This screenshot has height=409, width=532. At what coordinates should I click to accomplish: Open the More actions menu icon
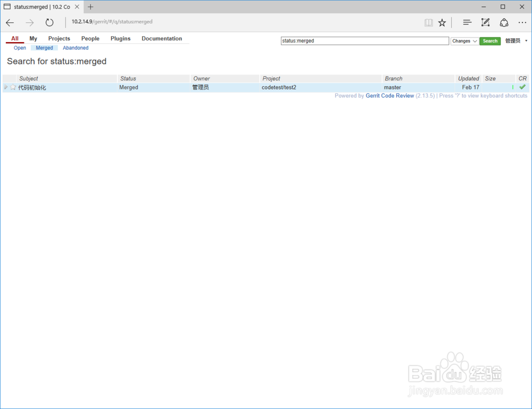point(522,22)
